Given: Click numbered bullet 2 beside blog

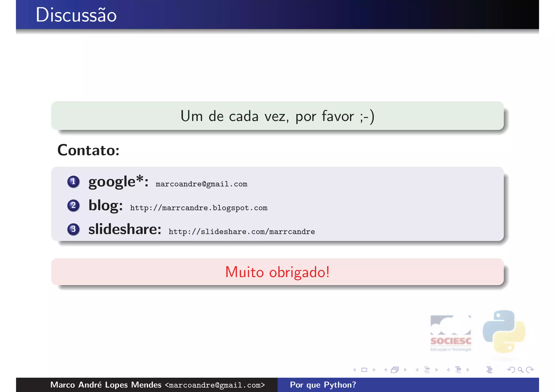Looking at the screenshot, I should [73, 205].
